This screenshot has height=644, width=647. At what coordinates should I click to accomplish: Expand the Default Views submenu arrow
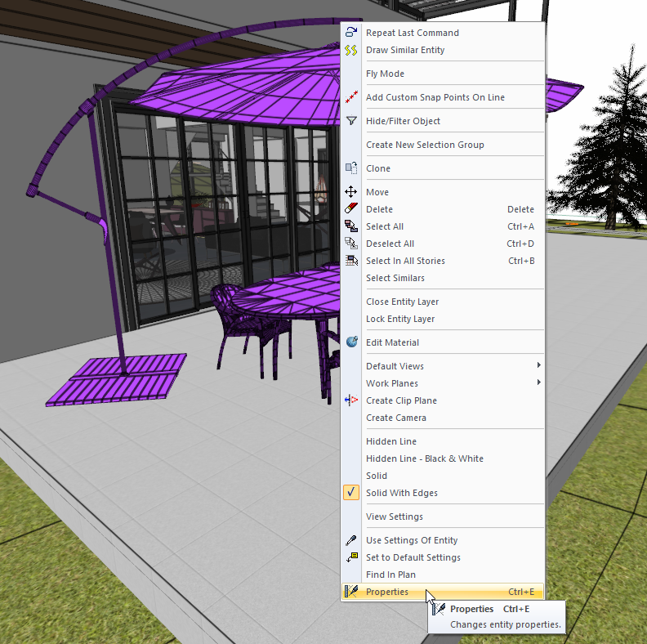(538, 365)
